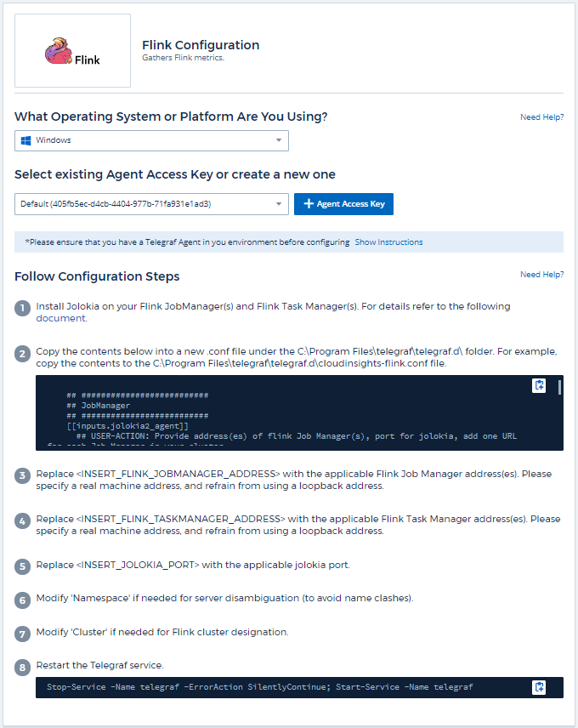The height and width of the screenshot is (728, 578).
Task: Click the config code block scrollbar
Action: 559,388
